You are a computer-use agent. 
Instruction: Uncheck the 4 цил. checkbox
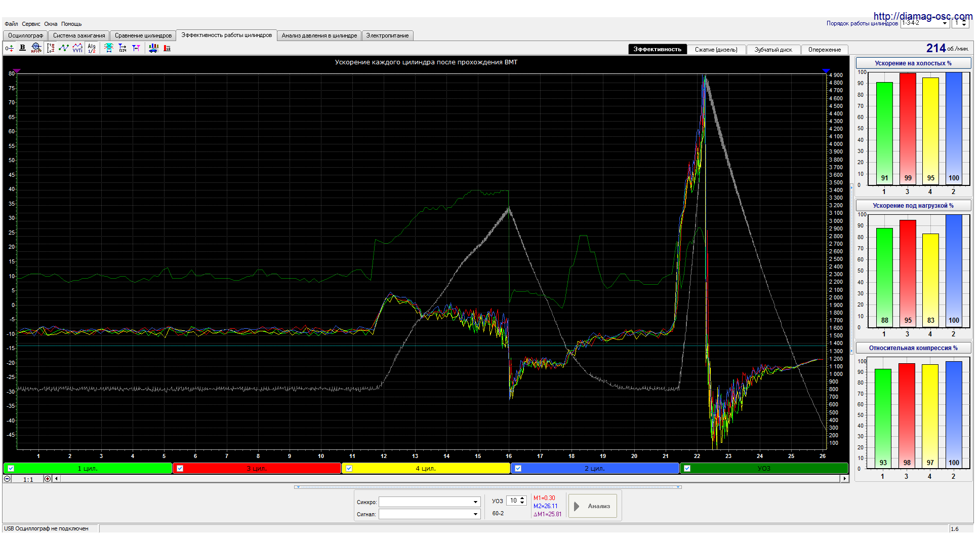[x=349, y=469]
